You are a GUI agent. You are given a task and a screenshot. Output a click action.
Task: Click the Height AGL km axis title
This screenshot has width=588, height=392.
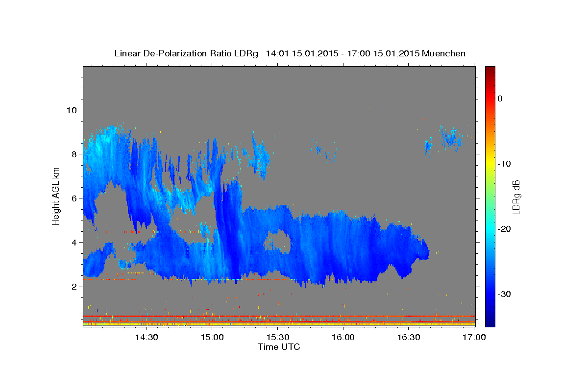56,196
